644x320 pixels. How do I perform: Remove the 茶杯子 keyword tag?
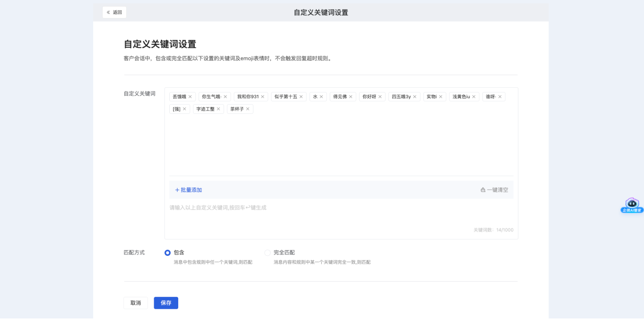[248, 109]
